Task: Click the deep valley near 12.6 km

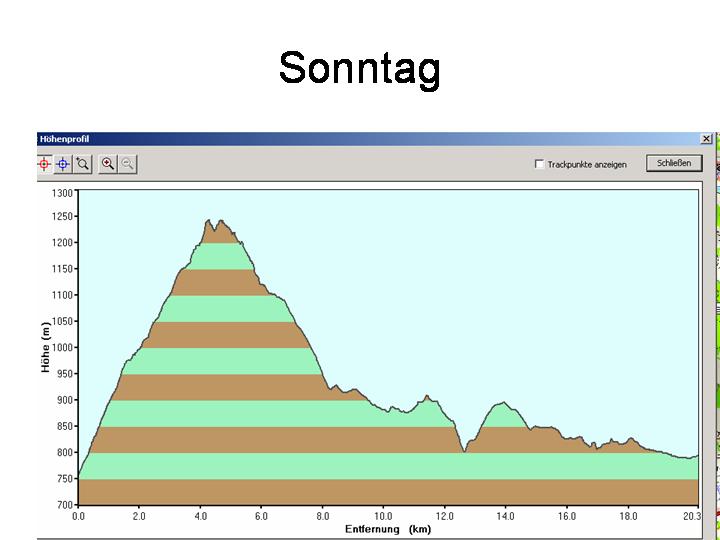Action: (x=464, y=451)
